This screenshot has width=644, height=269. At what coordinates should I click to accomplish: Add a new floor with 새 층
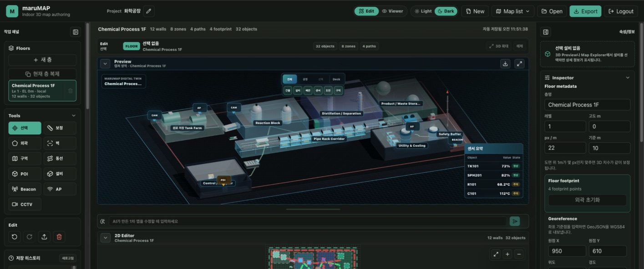(x=42, y=60)
